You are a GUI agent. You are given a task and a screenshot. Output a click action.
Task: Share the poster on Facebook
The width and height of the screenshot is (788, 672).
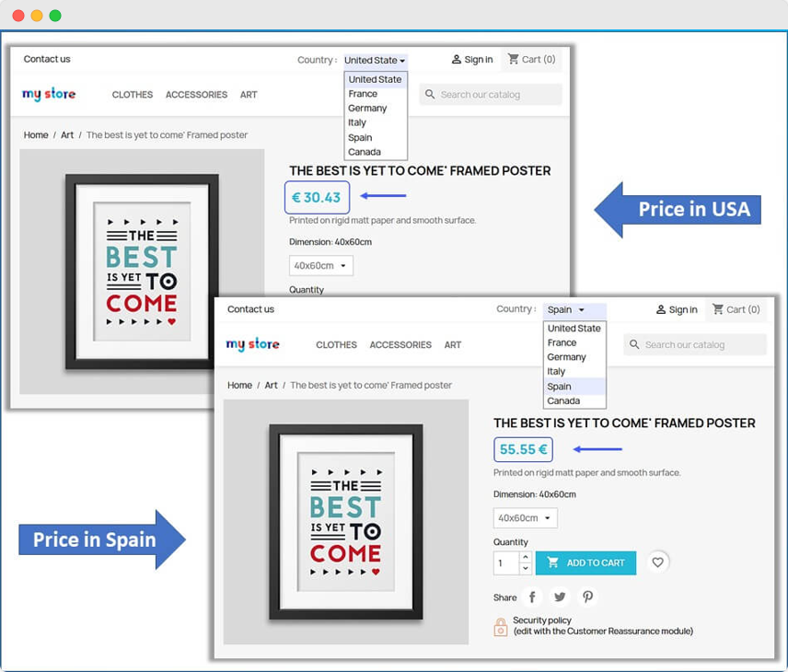pos(532,597)
